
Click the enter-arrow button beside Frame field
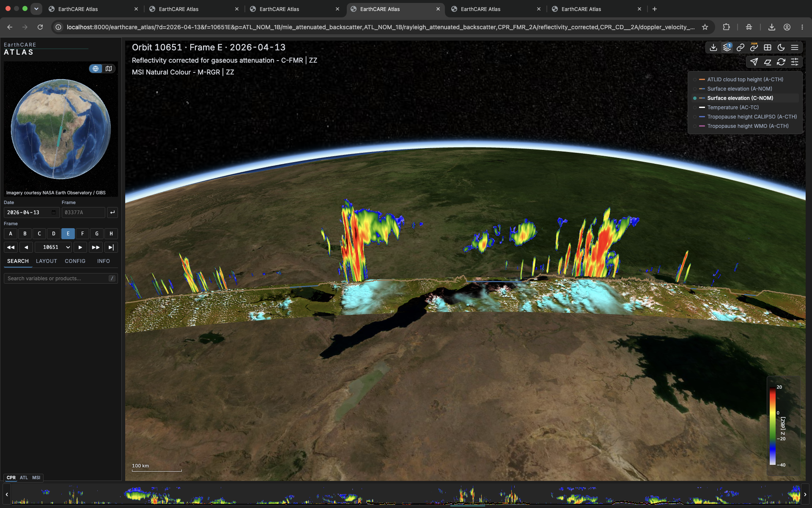112,213
